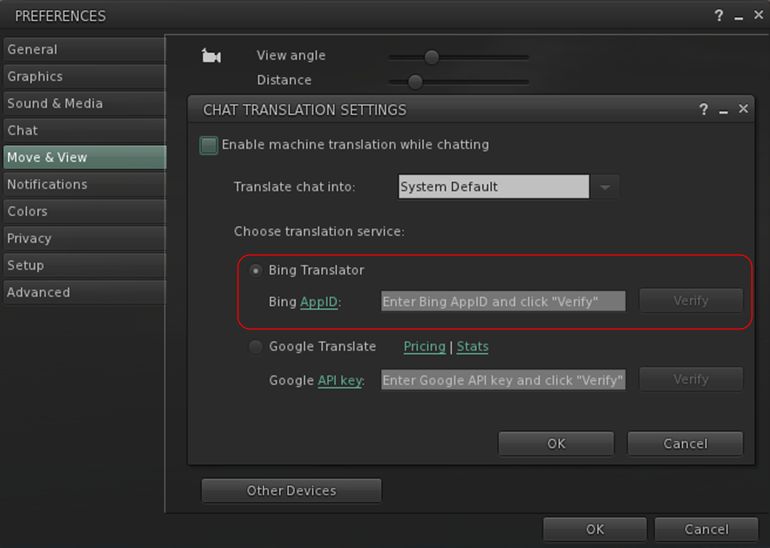Go to the Privacy preferences tab
Screen dimensions: 770x548
point(29,239)
